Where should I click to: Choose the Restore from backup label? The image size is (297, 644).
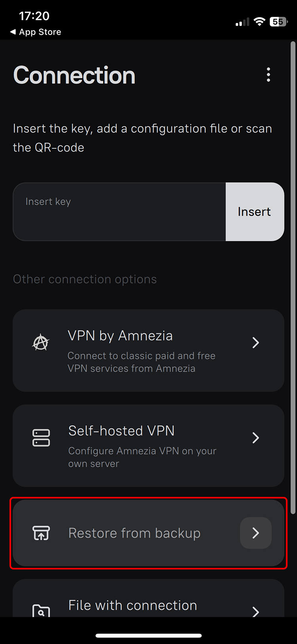(134, 533)
